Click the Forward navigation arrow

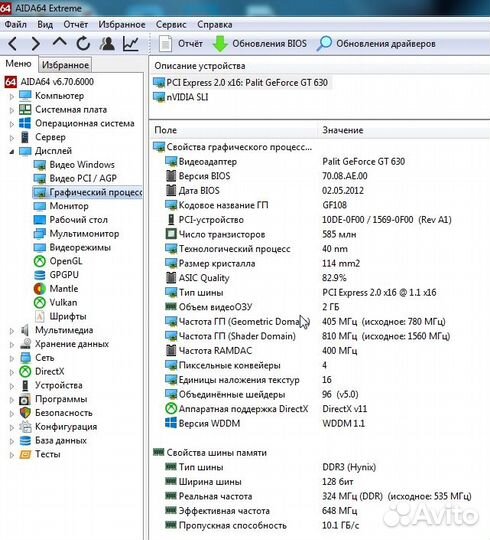pos(35,44)
